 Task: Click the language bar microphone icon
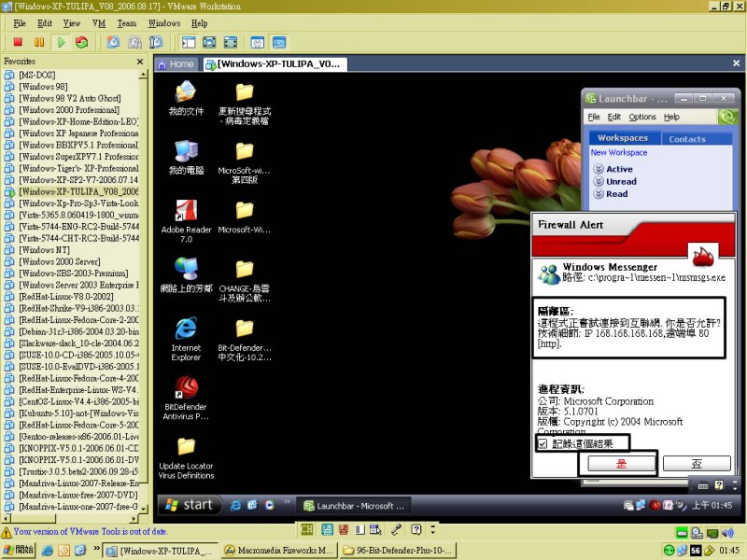click(396, 529)
